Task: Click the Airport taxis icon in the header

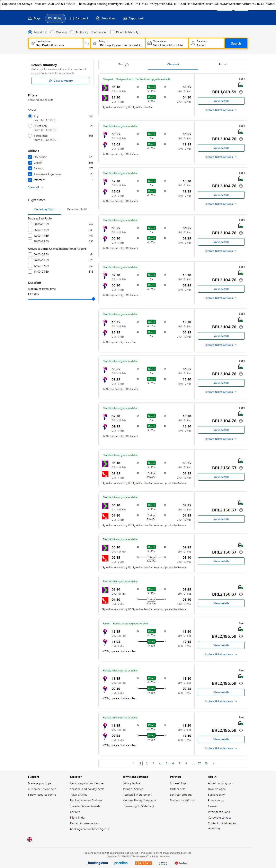Action: click(125, 19)
